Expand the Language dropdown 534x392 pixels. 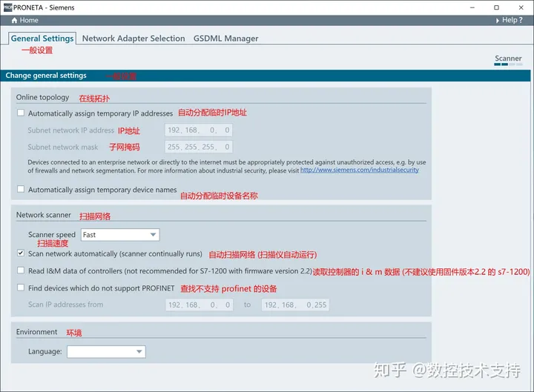[106, 351]
